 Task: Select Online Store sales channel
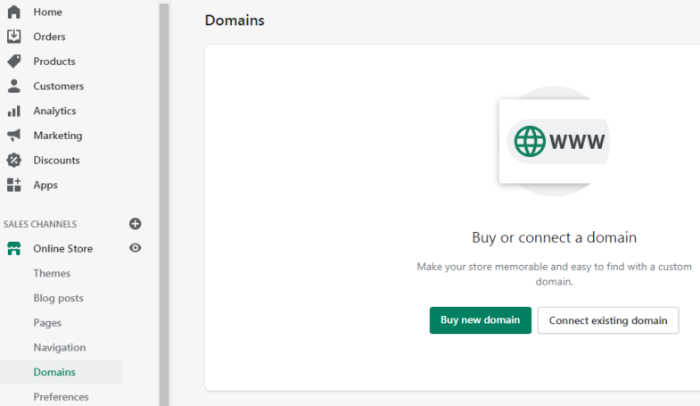point(63,248)
